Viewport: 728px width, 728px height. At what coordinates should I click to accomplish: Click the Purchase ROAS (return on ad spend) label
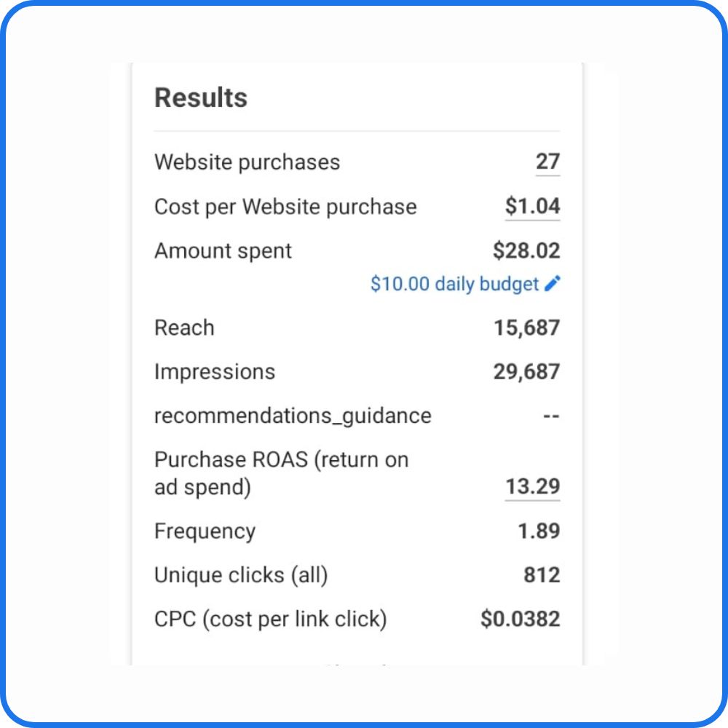[281, 473]
